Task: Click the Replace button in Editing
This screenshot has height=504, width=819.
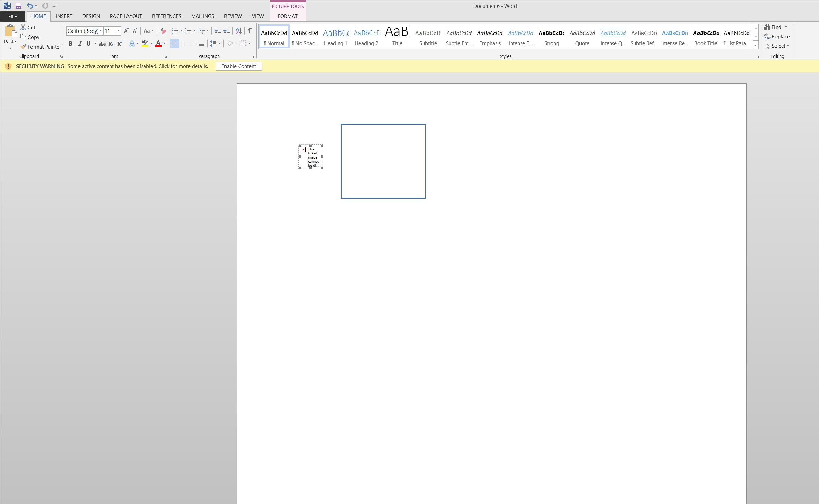Action: [777, 36]
